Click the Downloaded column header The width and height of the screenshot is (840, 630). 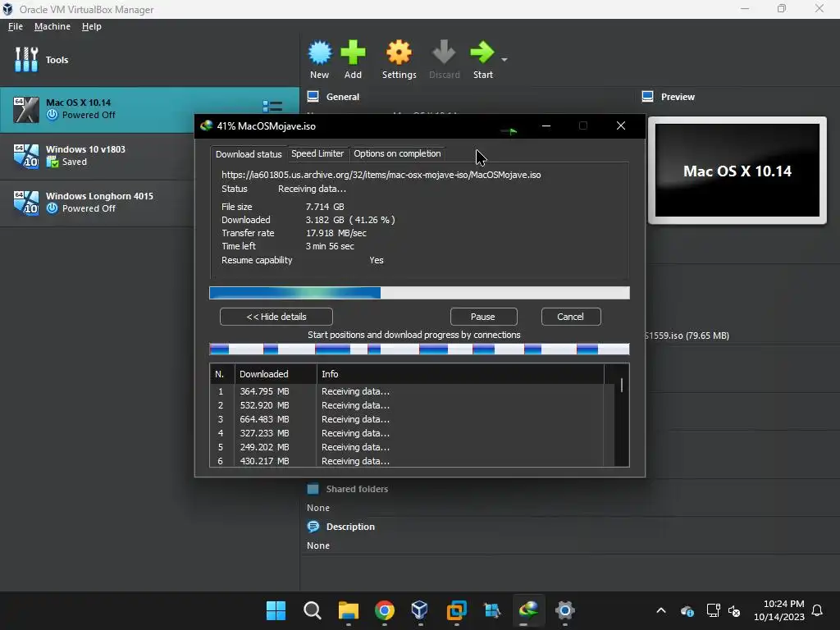point(276,374)
